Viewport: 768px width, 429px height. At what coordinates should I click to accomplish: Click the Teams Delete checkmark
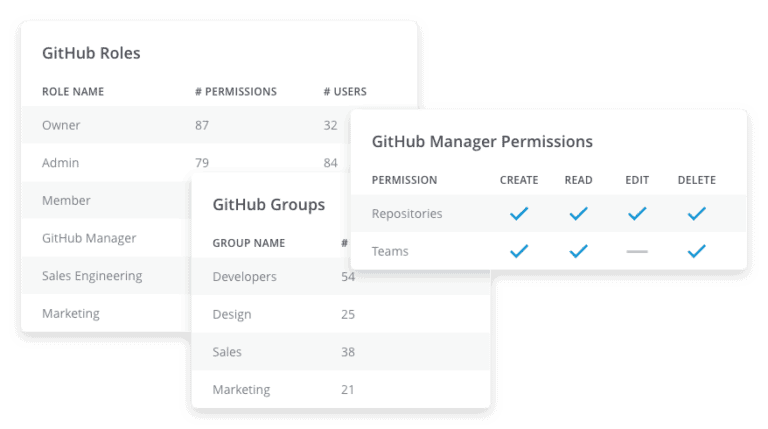click(696, 251)
